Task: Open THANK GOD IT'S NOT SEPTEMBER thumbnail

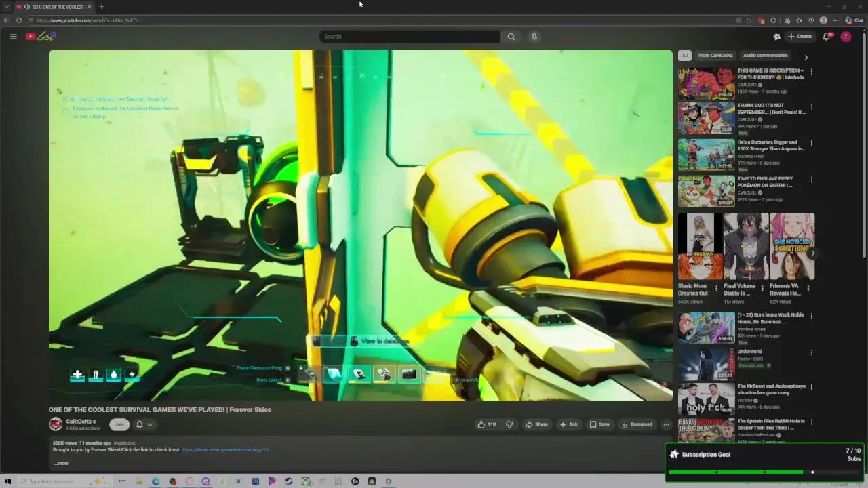Action: 706,119
